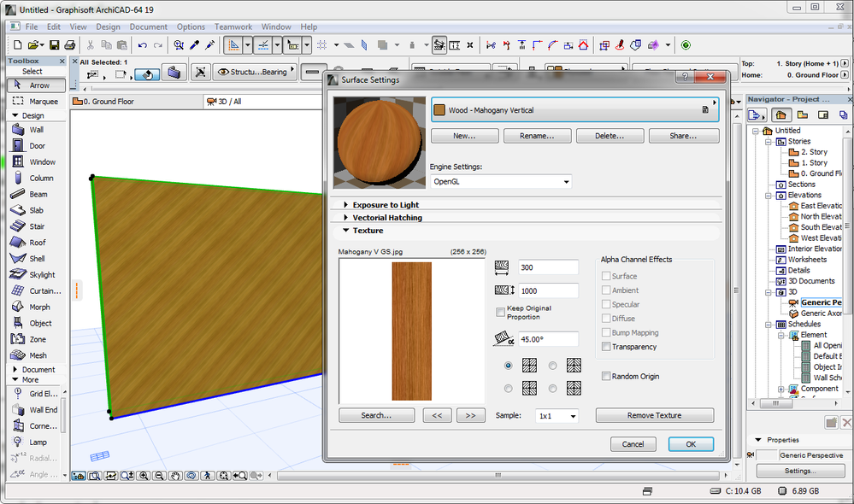Click the texture rotation angle field

(548, 339)
